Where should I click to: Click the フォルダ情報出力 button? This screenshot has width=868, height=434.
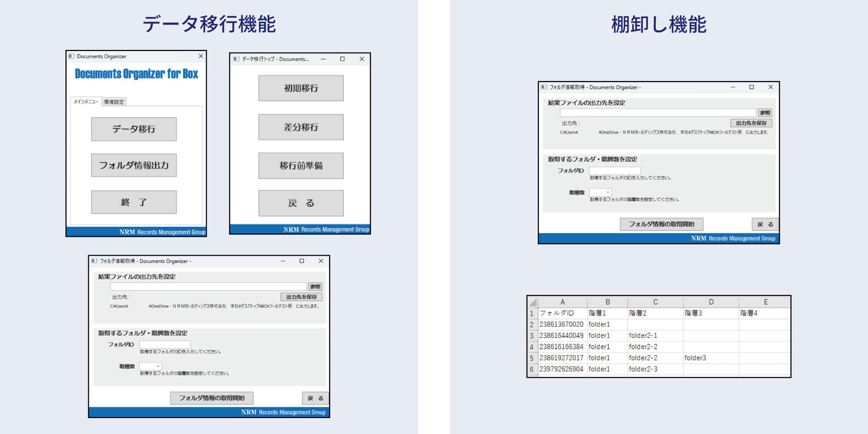pyautogui.click(x=134, y=165)
